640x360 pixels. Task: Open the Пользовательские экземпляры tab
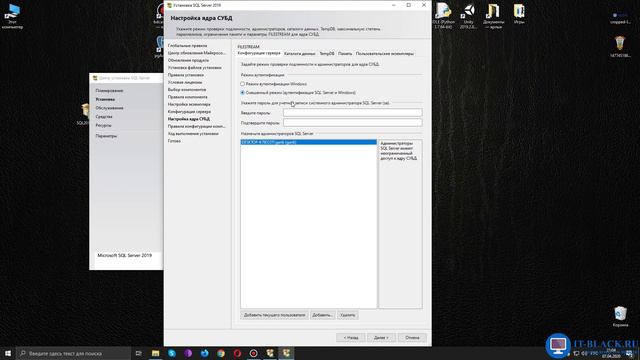(x=384, y=53)
